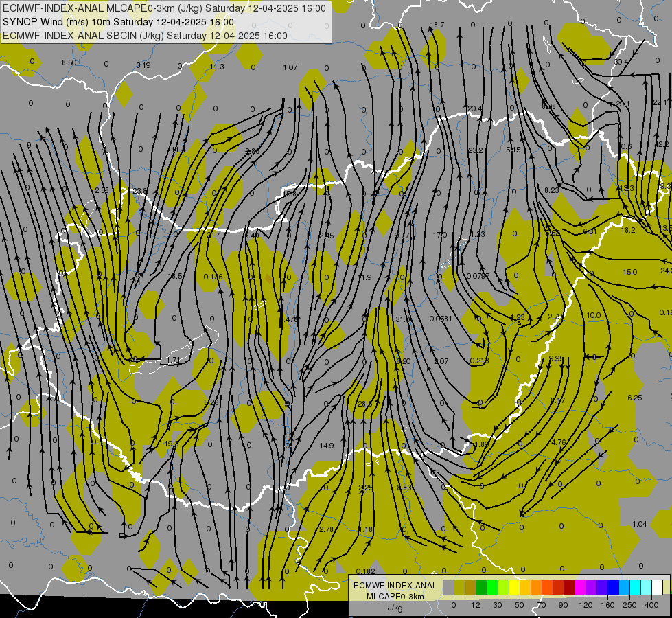Viewport: 672px width, 618px height.
Task: Click the map value '21.4'
Action: click(214, 235)
